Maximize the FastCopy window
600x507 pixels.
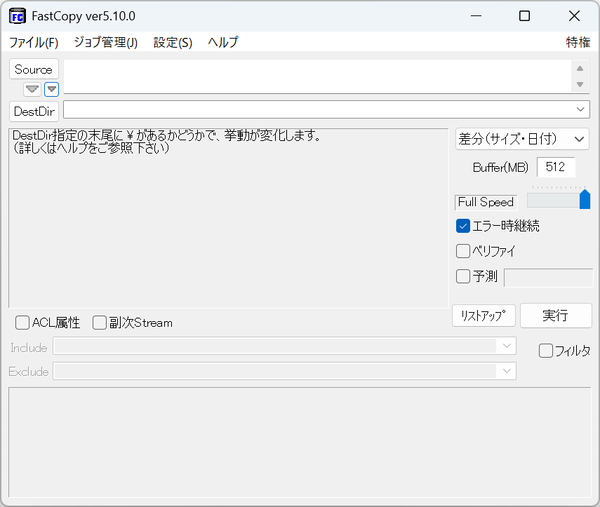point(524,16)
